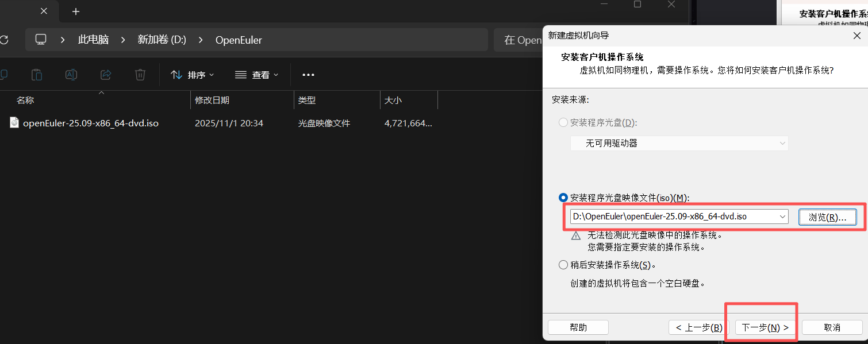
Task: Open the ISO path dropdown arrow
Action: coord(782,217)
